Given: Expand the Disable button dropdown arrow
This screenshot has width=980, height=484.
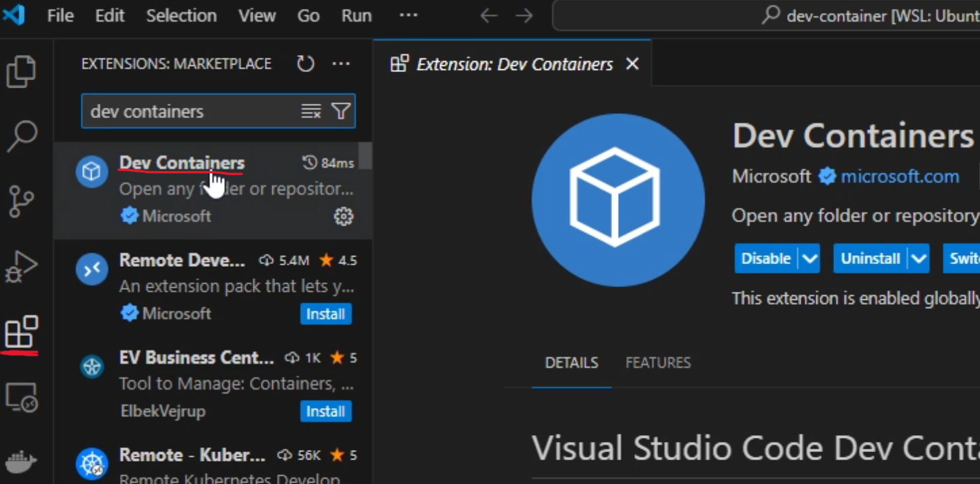Looking at the screenshot, I should [x=810, y=259].
